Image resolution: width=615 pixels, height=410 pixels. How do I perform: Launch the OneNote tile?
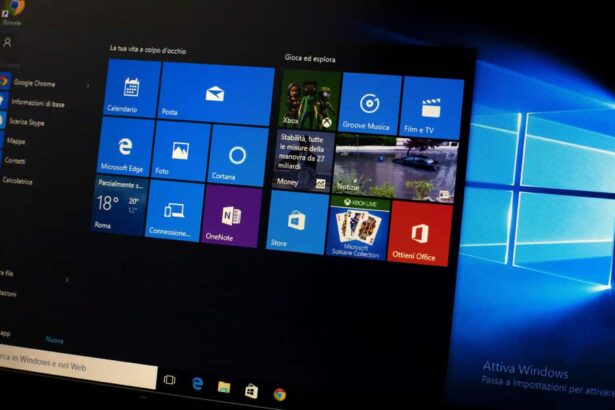coord(231,216)
